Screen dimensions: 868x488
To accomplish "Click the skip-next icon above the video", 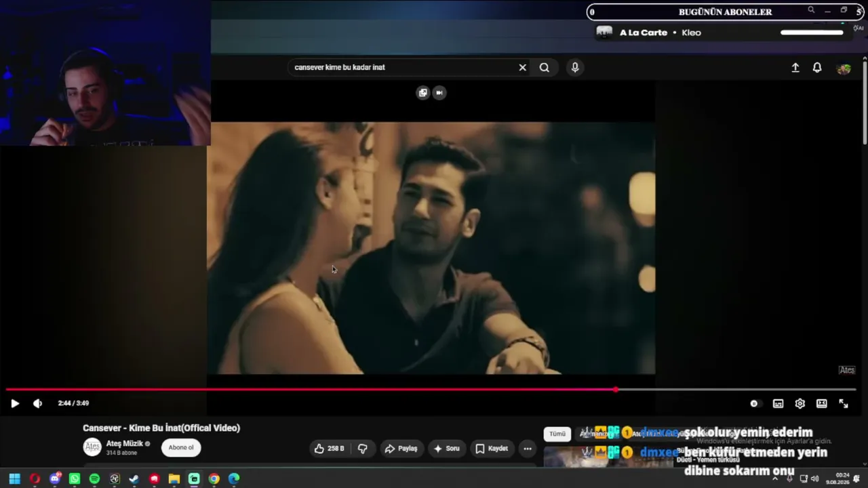I will (x=439, y=93).
